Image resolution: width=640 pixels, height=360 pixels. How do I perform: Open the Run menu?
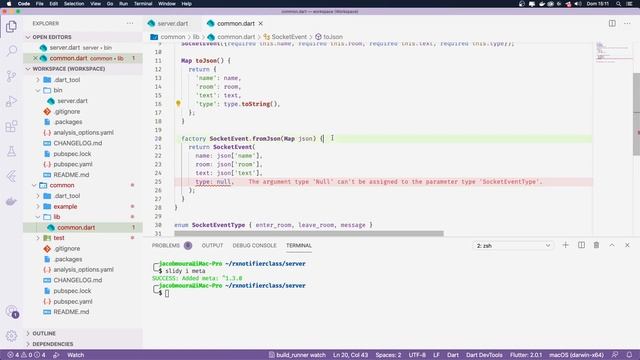[123, 4]
